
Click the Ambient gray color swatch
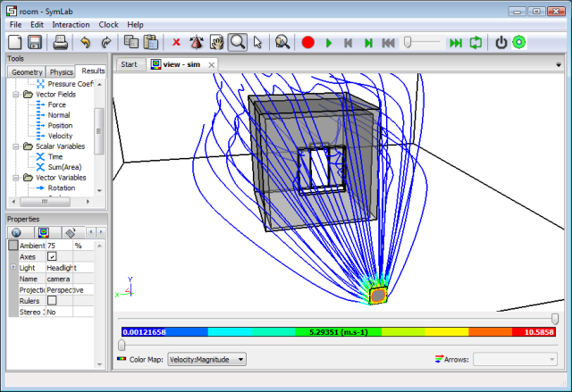[13, 246]
